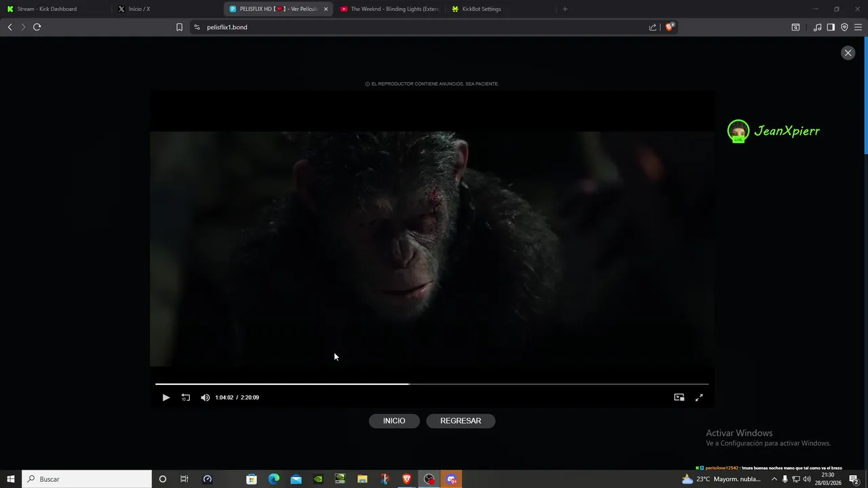Rewind the video 10 seconds

[x=186, y=398]
